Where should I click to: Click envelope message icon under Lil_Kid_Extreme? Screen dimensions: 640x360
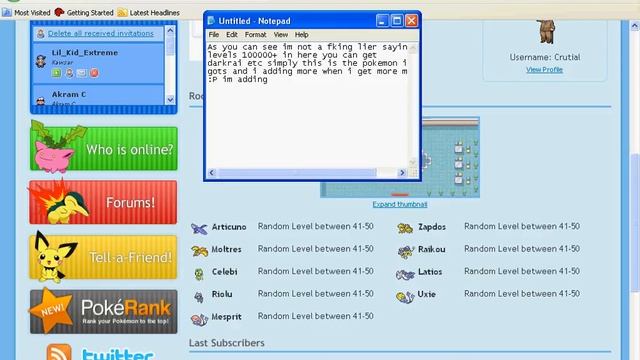tap(82, 73)
